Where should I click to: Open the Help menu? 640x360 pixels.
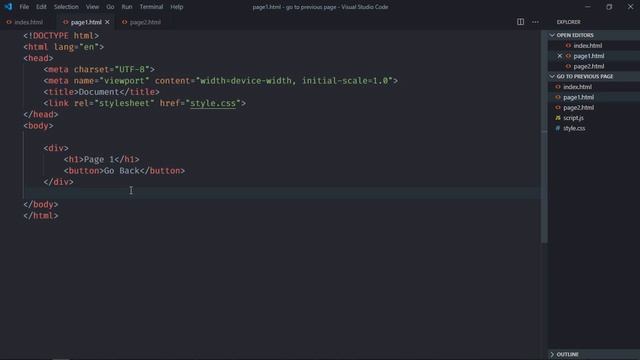(177, 7)
